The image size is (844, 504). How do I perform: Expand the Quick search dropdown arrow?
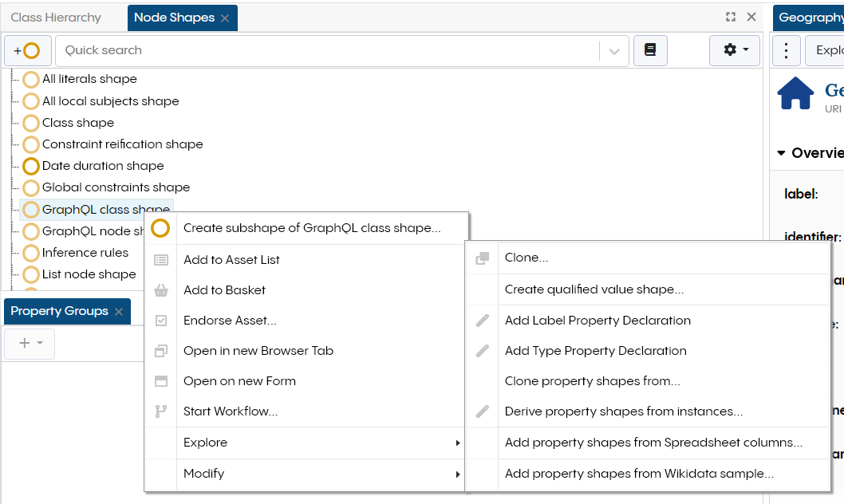pyautogui.click(x=614, y=51)
